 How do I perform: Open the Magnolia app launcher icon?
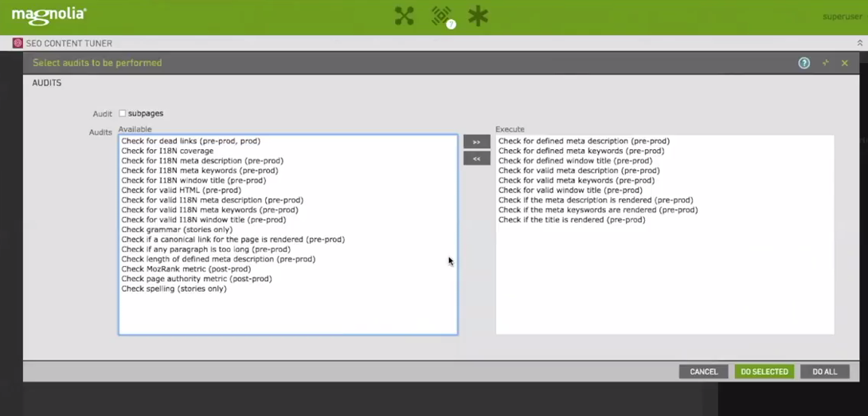coord(405,16)
